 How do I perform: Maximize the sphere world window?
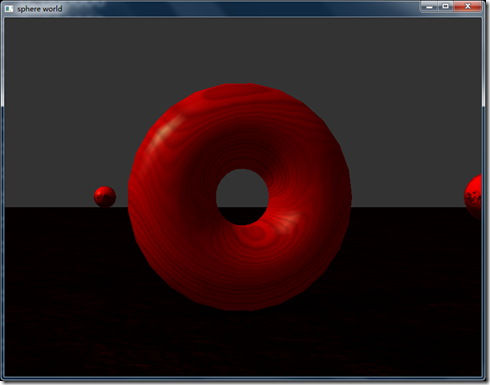pyautogui.click(x=445, y=7)
